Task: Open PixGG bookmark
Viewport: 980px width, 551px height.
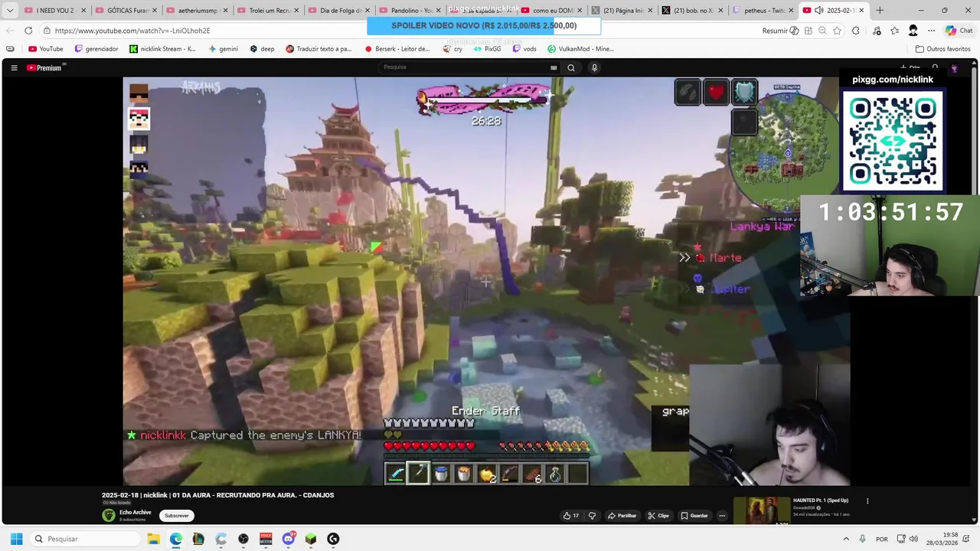Action: pyautogui.click(x=487, y=49)
